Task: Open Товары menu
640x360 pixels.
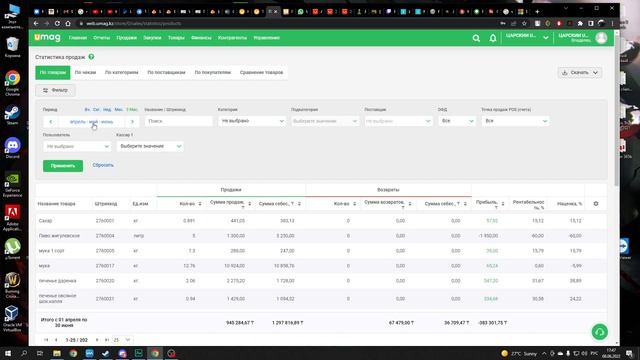Action: [176, 38]
